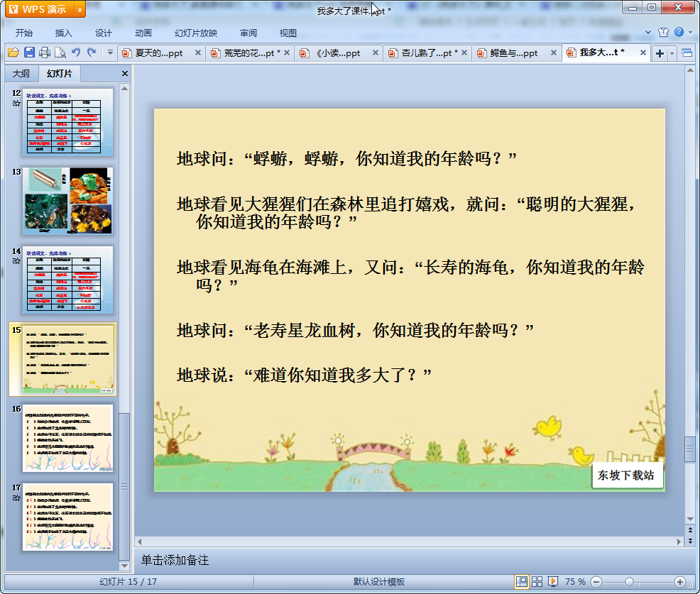Click the zoom slider handle
This screenshot has height=594, width=700.
pos(629,581)
